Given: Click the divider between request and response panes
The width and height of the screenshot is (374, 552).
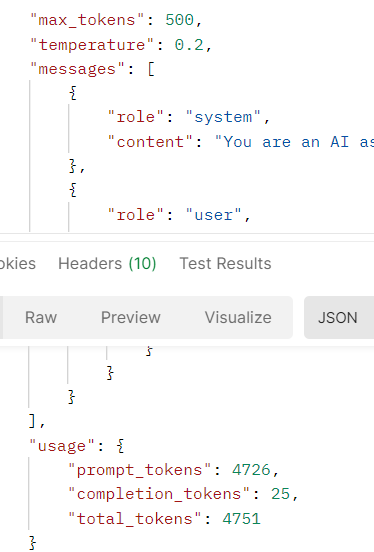Looking at the screenshot, I should coord(187,237).
